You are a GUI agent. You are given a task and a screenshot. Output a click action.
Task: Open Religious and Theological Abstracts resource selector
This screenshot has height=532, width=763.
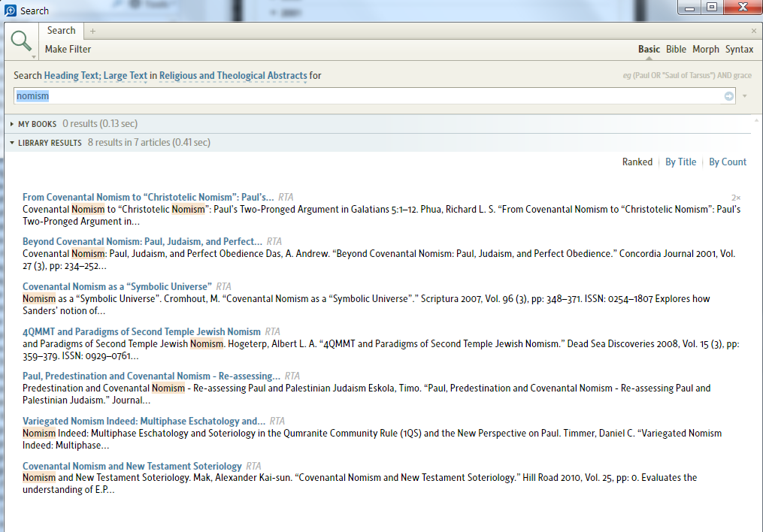pos(233,75)
